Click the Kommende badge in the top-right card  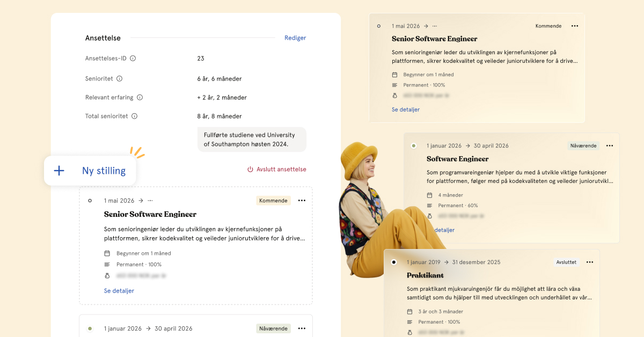[x=548, y=26]
